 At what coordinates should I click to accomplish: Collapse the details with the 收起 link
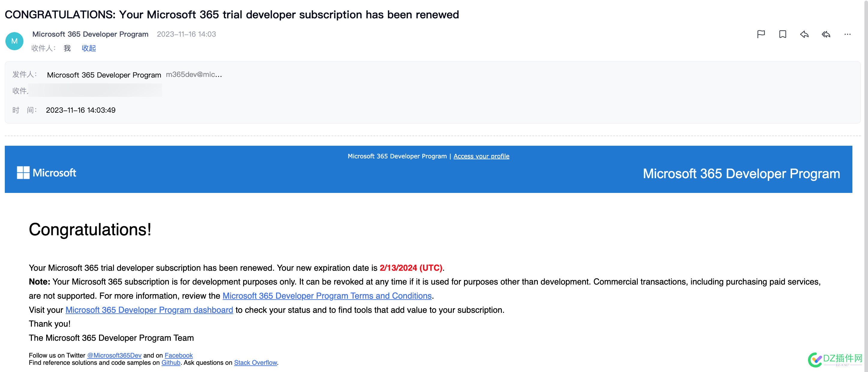(89, 48)
